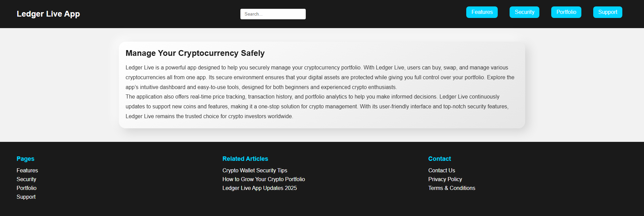
Task: Open the Support button in header
Action: click(608, 12)
